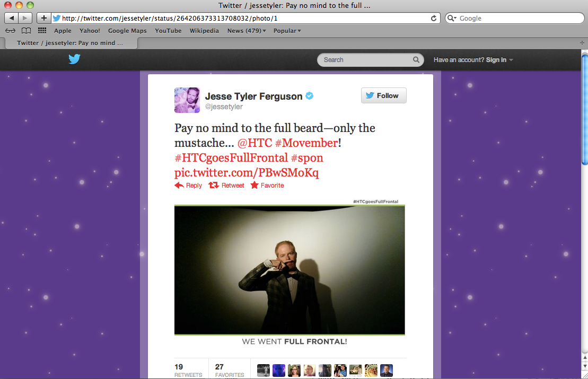Go back with the browser back arrow
The height and width of the screenshot is (379, 588).
click(x=11, y=18)
